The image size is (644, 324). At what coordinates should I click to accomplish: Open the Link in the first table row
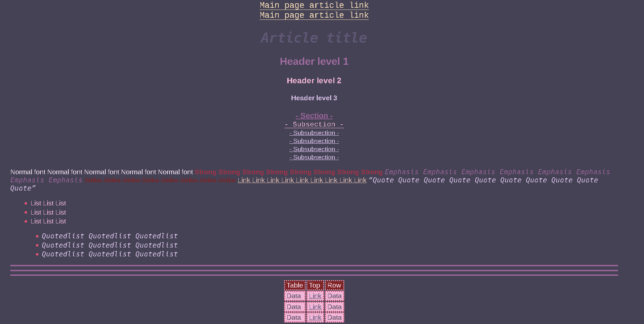pos(315,296)
